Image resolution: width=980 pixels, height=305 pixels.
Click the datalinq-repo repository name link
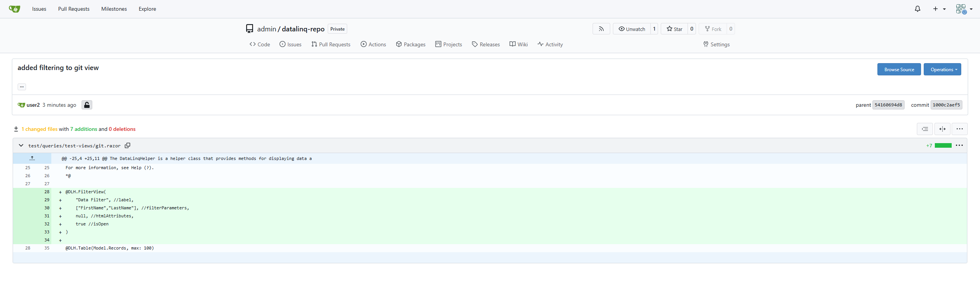[x=303, y=29]
